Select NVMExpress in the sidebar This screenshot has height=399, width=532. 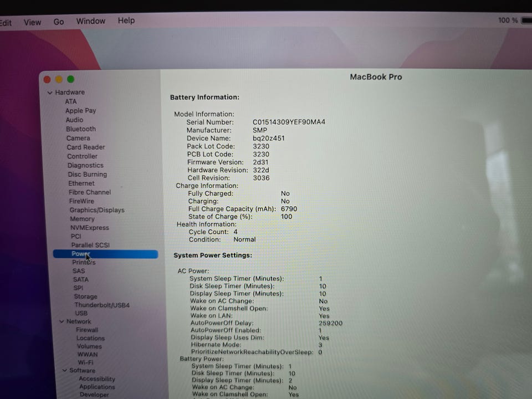[90, 228]
